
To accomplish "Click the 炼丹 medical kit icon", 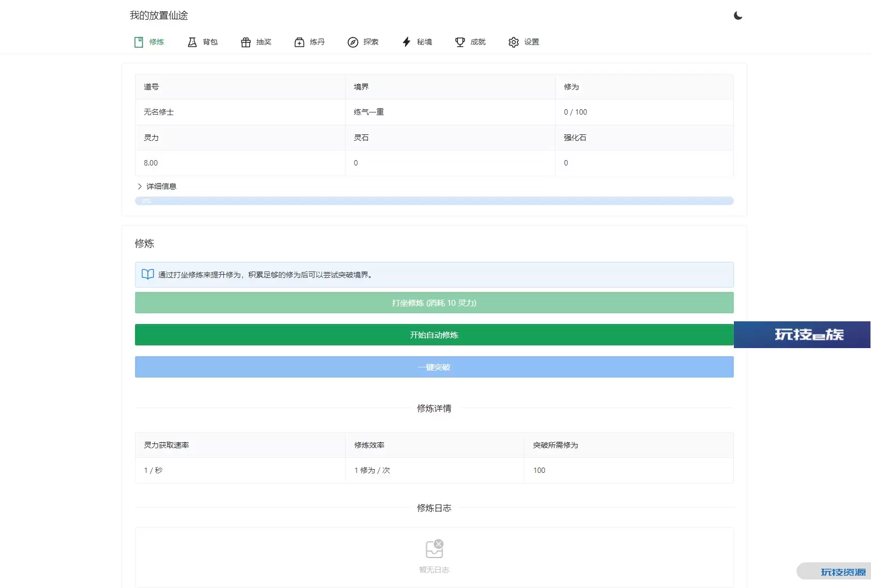I will [299, 42].
